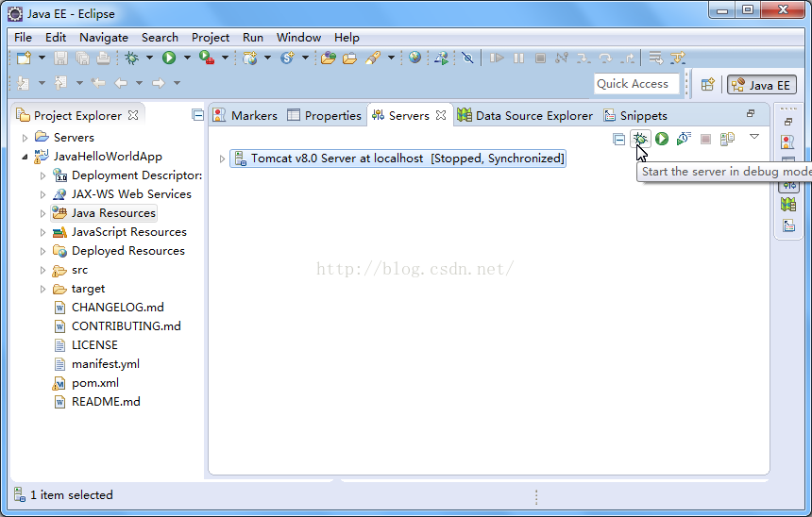Click the Resume debug toolbar icon
The height and width of the screenshot is (517, 812).
click(498, 58)
